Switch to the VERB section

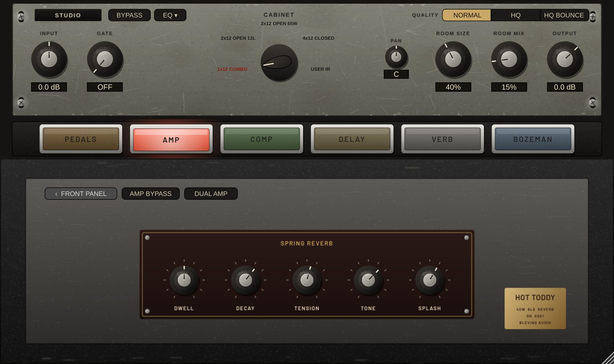442,139
